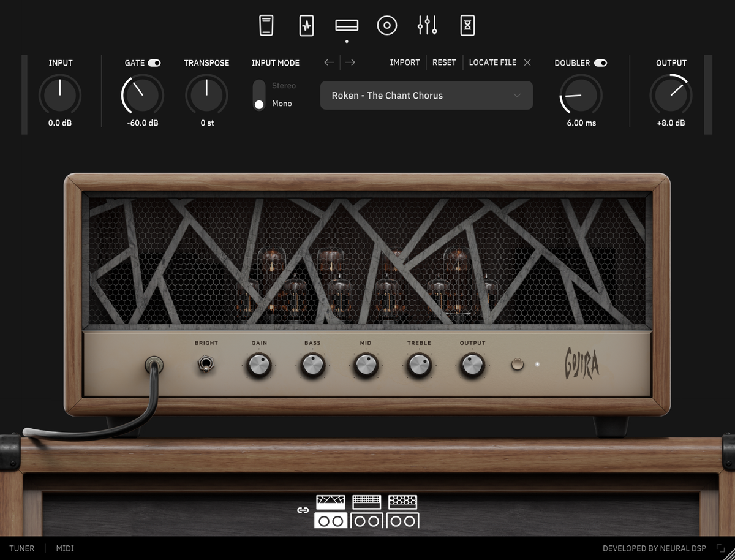735x560 pixels.
Task: Click the 0 st transpose value
Action: [x=207, y=123]
